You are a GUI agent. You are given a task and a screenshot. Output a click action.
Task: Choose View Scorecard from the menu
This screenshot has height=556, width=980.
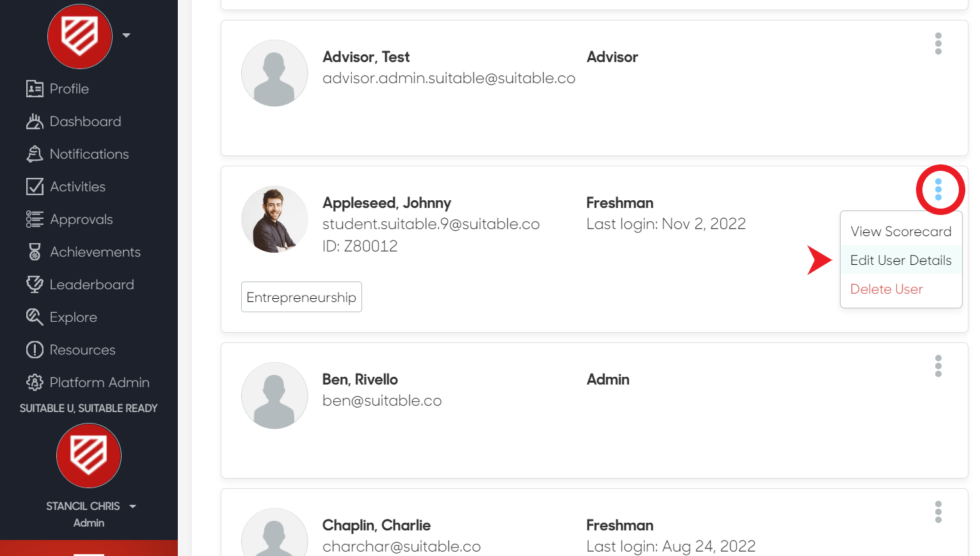coord(901,232)
